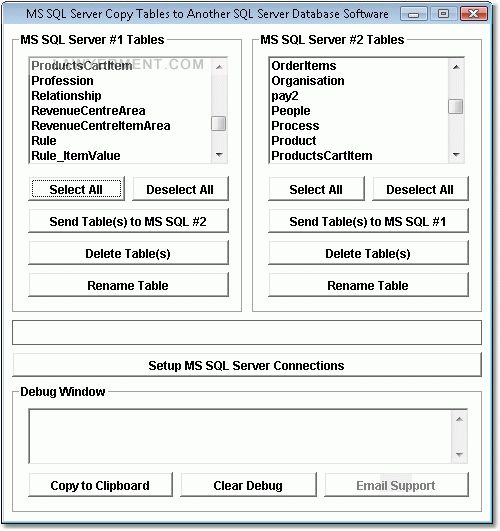Click Copy to Clipboard button
The height and width of the screenshot is (531, 500).
point(101,485)
